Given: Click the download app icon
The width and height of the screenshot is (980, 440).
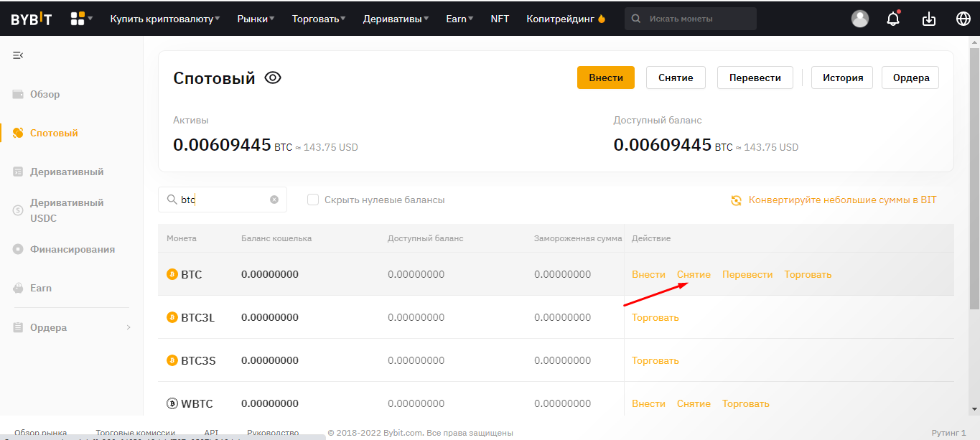Looking at the screenshot, I should pos(929,19).
